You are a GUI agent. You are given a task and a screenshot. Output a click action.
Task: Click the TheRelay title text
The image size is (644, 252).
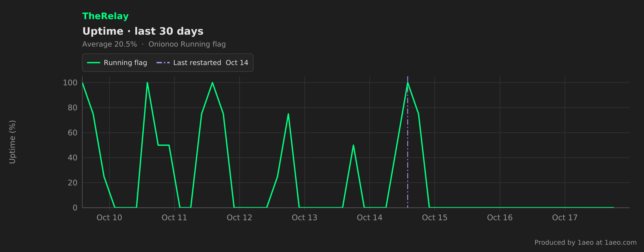(x=105, y=16)
